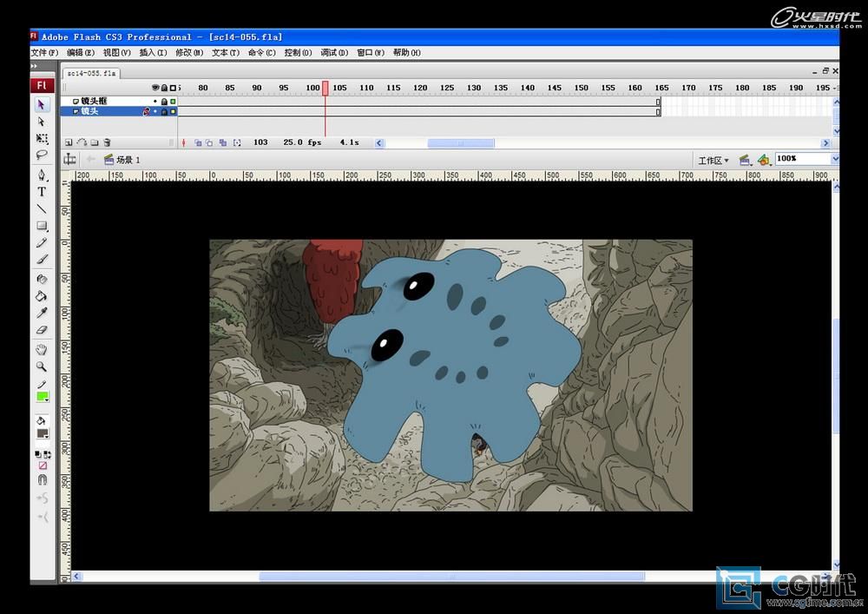
Task: Open Edit Scene clapperboard dropdown
Action: pos(745,160)
